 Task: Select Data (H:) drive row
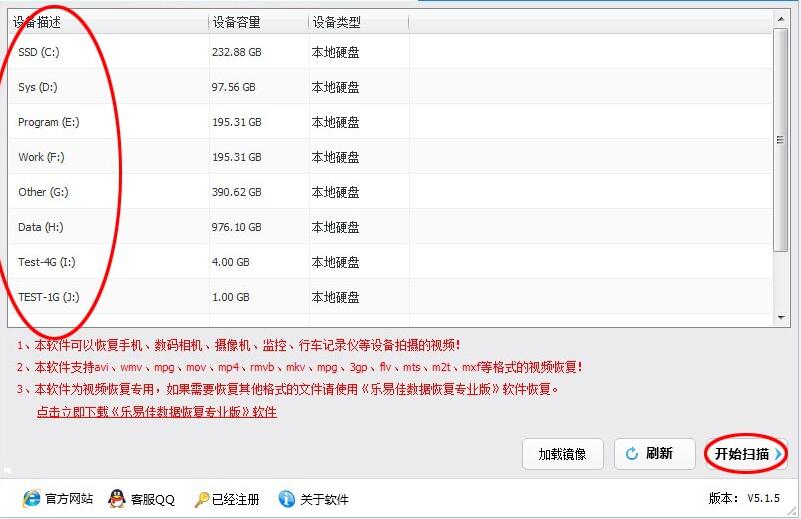(390, 227)
